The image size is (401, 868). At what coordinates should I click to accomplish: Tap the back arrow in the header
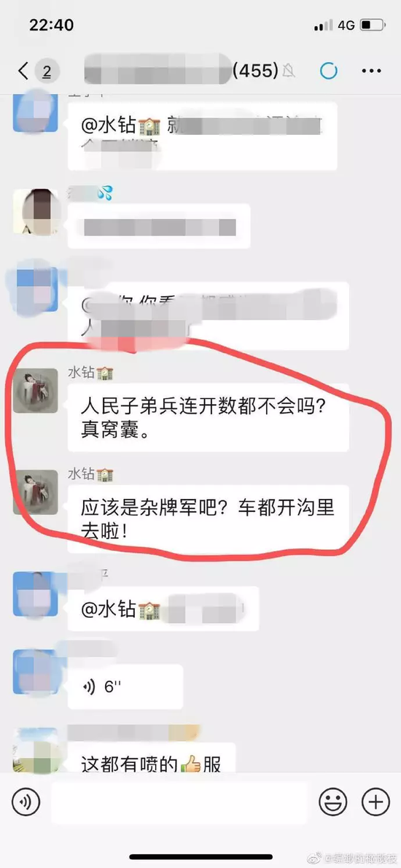[23, 71]
